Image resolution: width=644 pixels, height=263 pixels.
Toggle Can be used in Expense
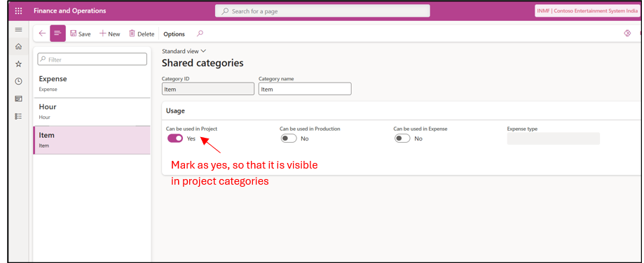click(402, 138)
